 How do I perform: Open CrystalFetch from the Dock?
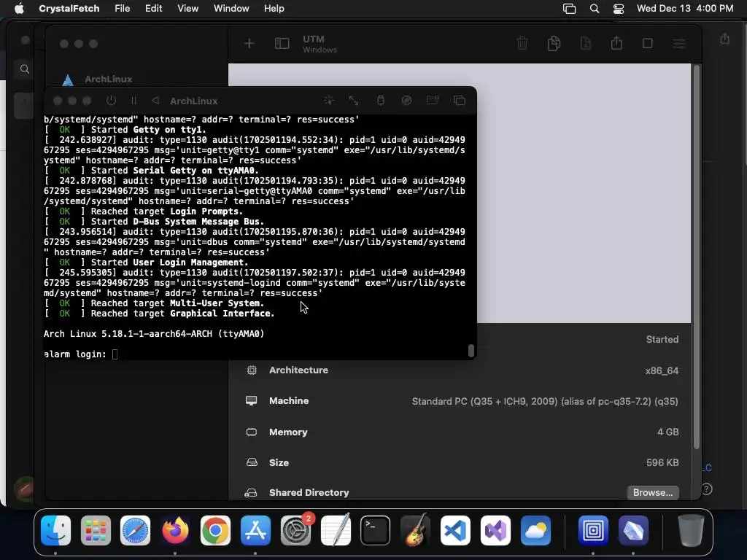(633, 530)
